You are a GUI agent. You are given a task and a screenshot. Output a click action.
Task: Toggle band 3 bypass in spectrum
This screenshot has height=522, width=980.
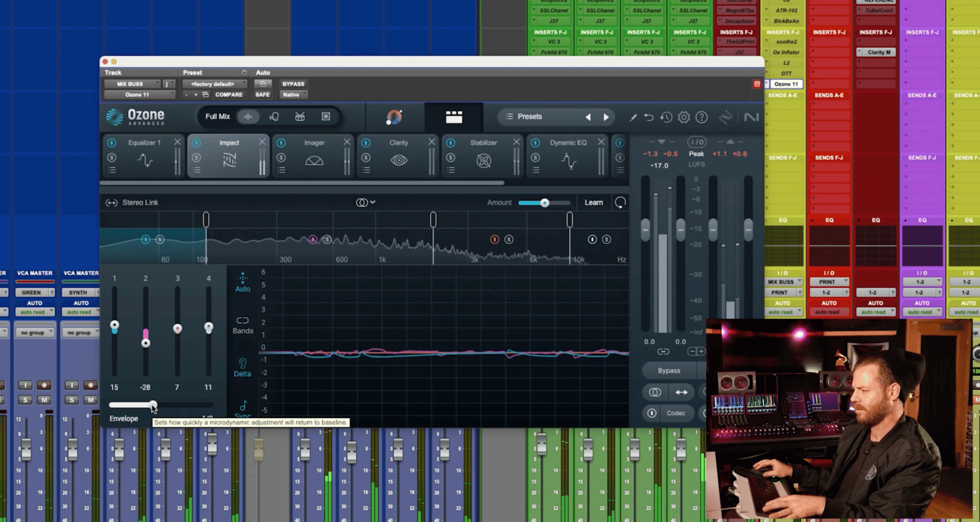494,239
